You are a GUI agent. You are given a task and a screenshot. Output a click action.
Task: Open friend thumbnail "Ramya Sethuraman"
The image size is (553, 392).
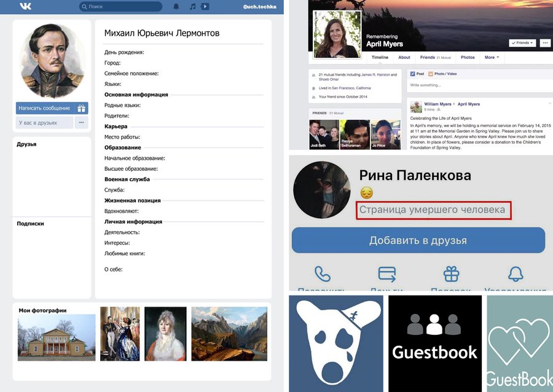(x=355, y=135)
